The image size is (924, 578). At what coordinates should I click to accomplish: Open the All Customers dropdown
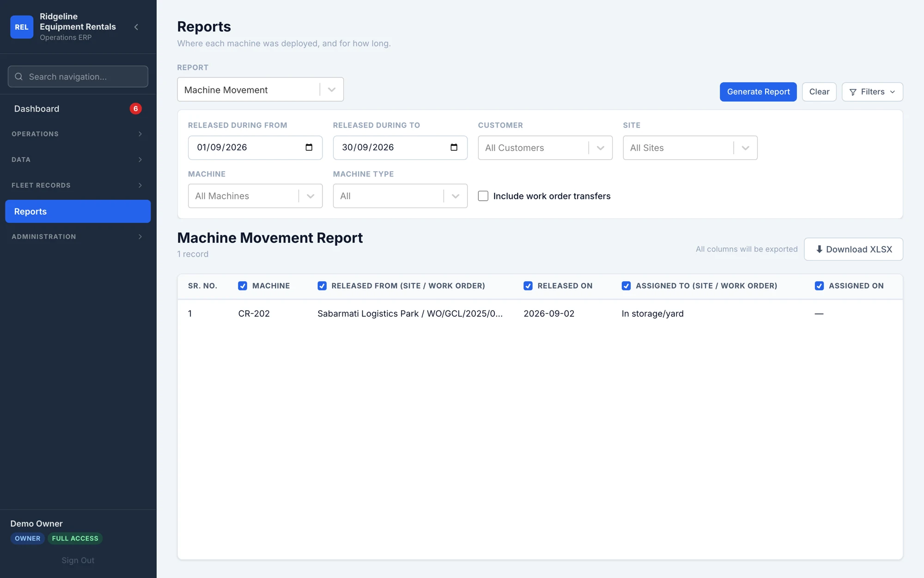click(x=545, y=148)
